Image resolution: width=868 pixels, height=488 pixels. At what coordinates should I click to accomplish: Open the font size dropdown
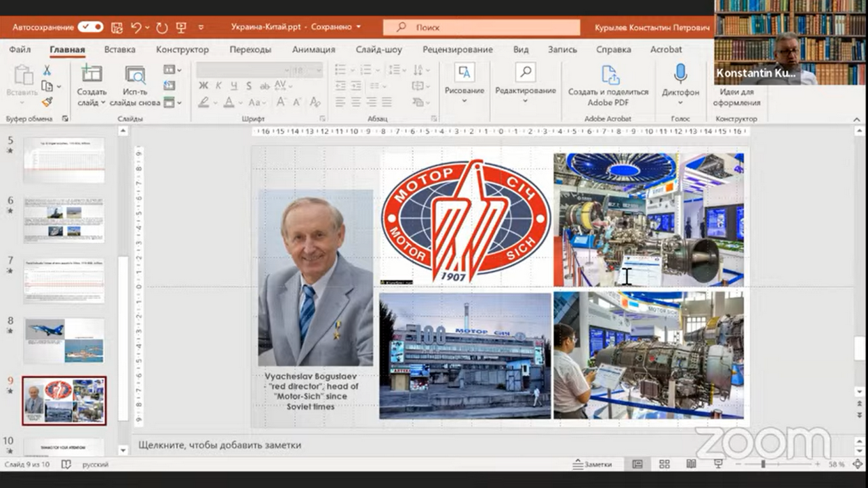point(317,70)
